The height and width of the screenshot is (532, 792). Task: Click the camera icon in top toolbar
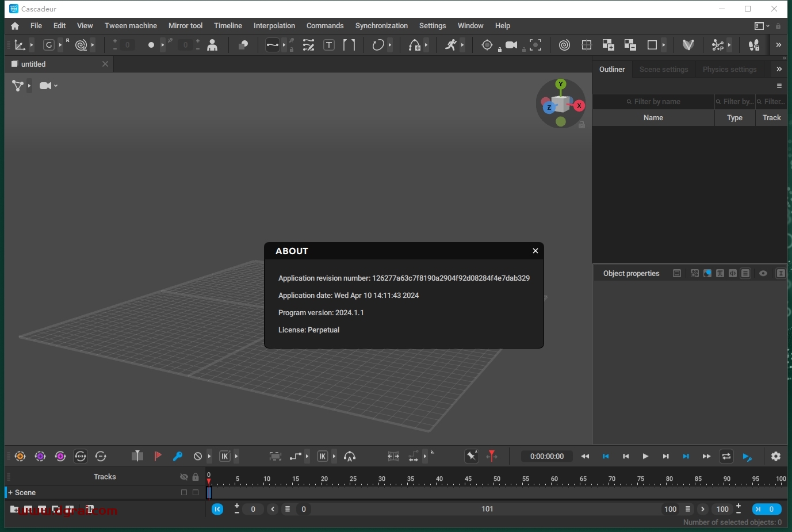tap(511, 45)
